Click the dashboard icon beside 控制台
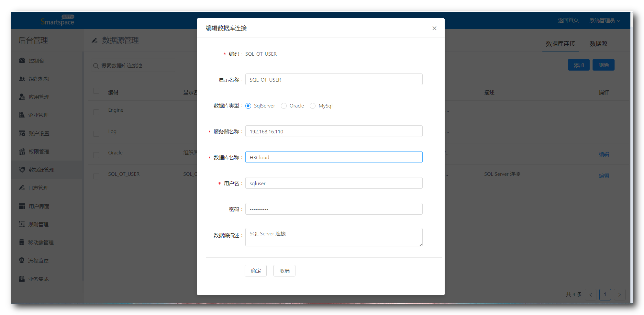Viewport: 644px width, 315px height. coord(22,61)
